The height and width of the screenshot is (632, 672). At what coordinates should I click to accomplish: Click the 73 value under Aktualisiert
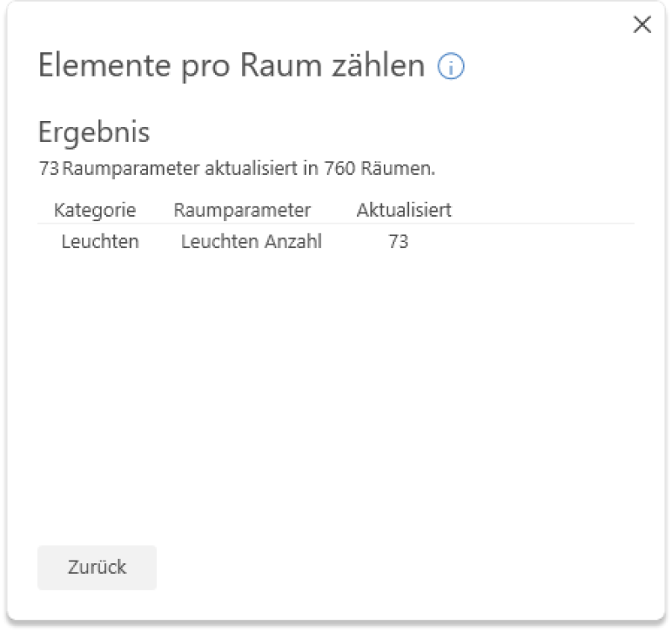click(x=398, y=242)
